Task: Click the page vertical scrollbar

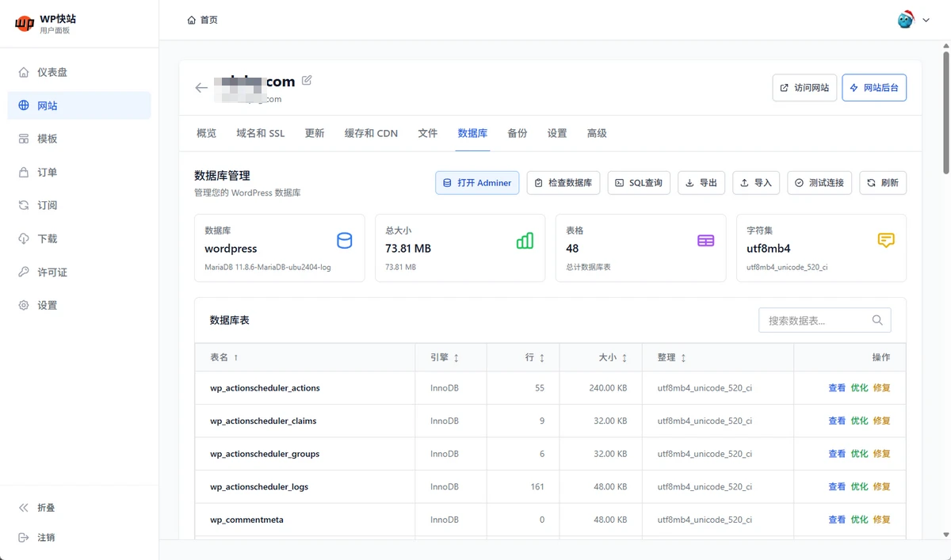Action: tap(945, 111)
